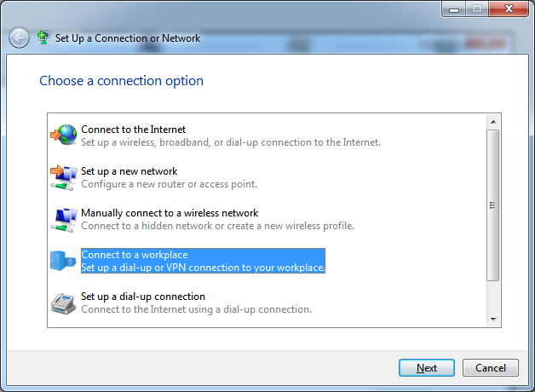Click the network wizard icon in title bar
Viewport: 535px width, 392px height.
tap(43, 37)
